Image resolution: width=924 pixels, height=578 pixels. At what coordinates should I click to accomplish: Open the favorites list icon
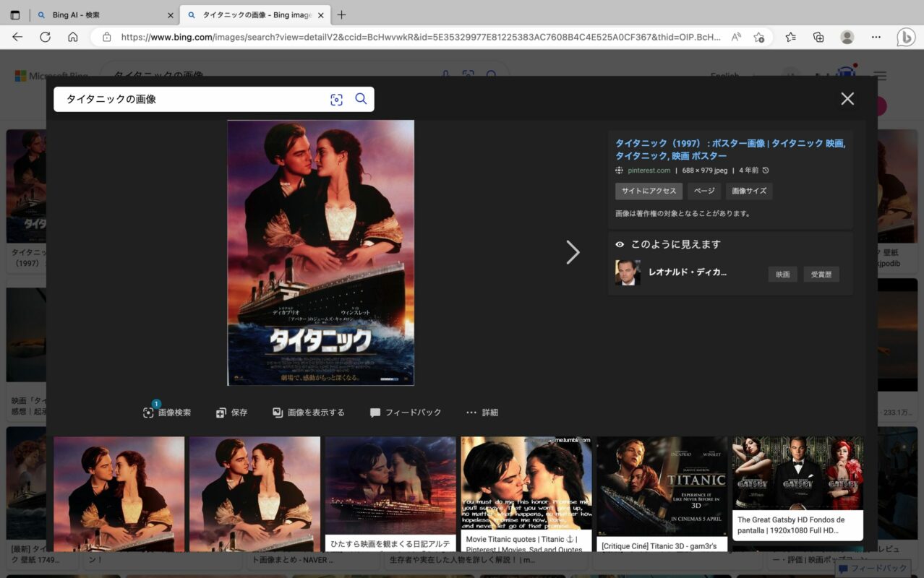[791, 37]
